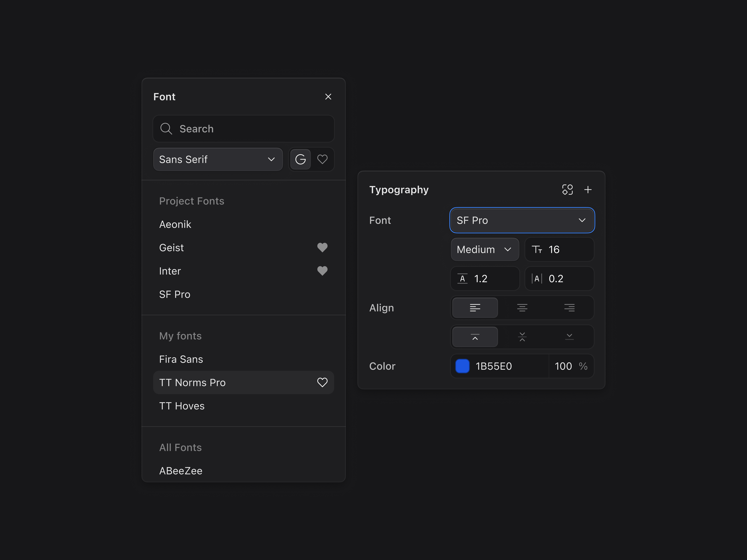Select the Aeonik project font

175,224
